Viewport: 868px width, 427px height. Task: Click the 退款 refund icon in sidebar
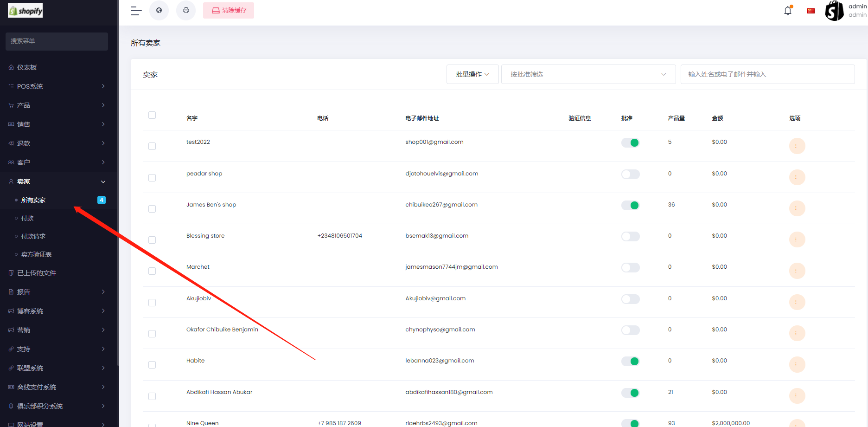point(11,143)
